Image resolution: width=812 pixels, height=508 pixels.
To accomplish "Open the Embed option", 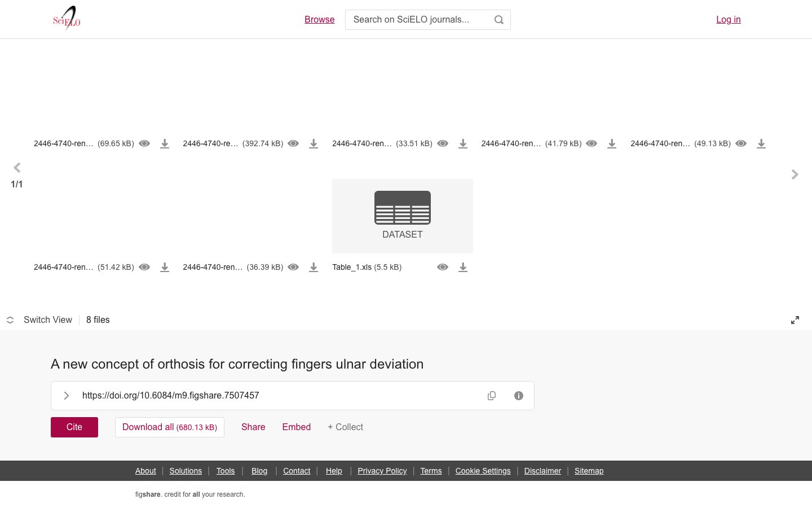I will tap(297, 427).
